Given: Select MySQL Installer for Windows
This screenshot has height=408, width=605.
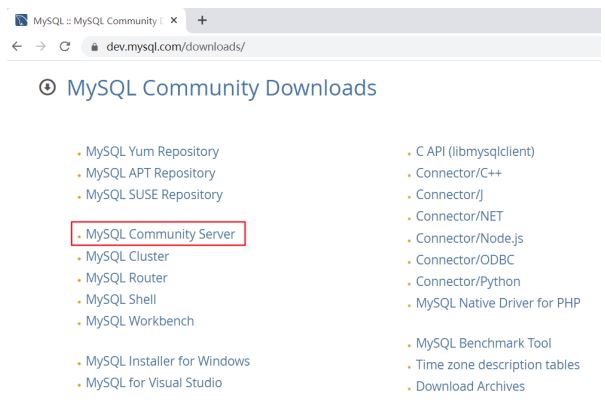Looking at the screenshot, I should (167, 361).
